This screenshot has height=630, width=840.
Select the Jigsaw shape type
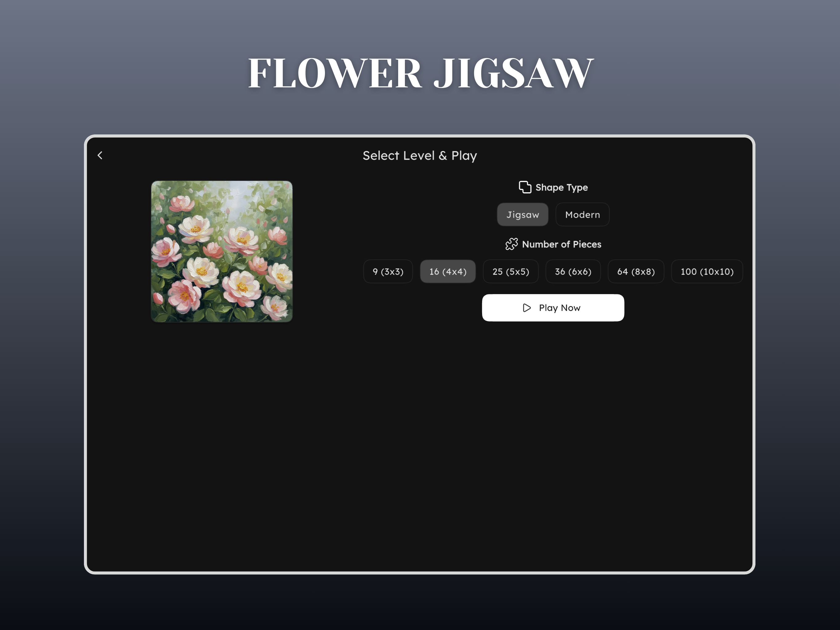522,215
